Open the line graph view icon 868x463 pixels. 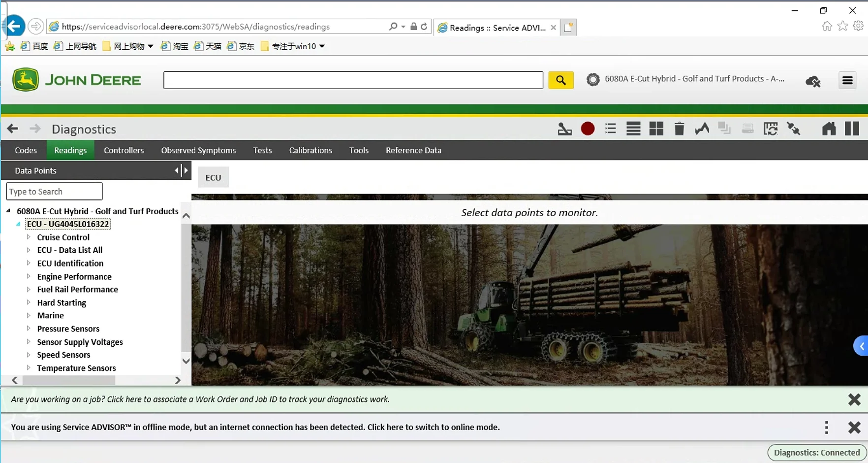702,129
